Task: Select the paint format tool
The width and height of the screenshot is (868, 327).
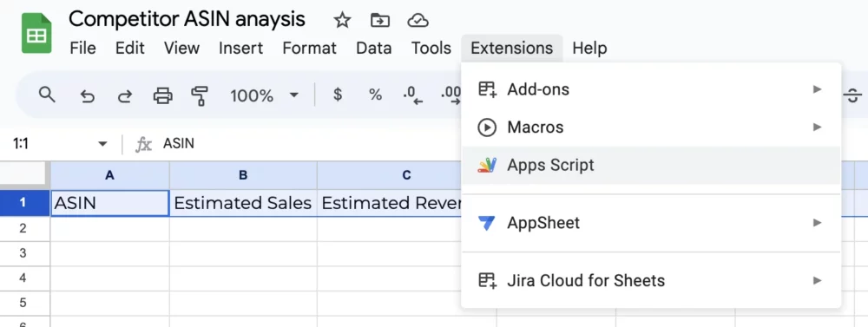Action: pos(200,96)
